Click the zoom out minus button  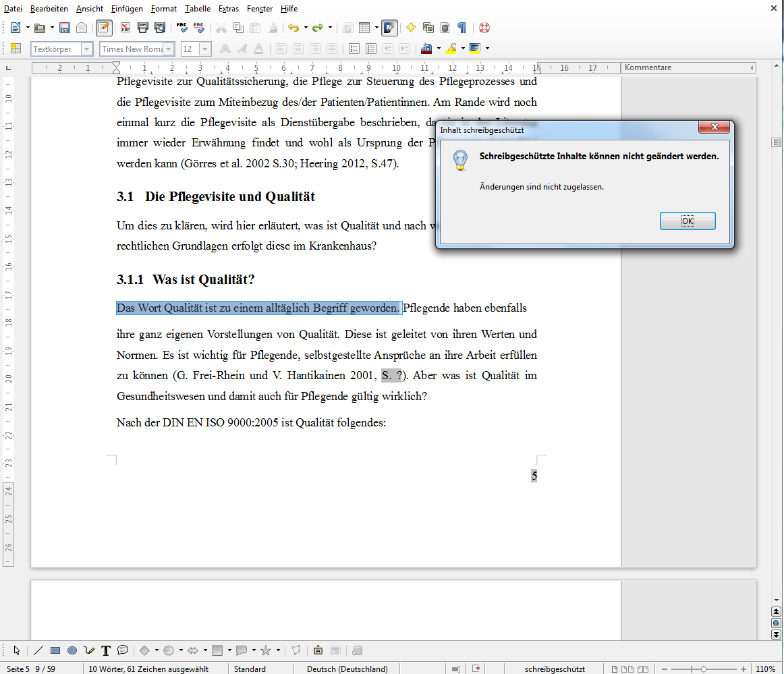[665, 669]
